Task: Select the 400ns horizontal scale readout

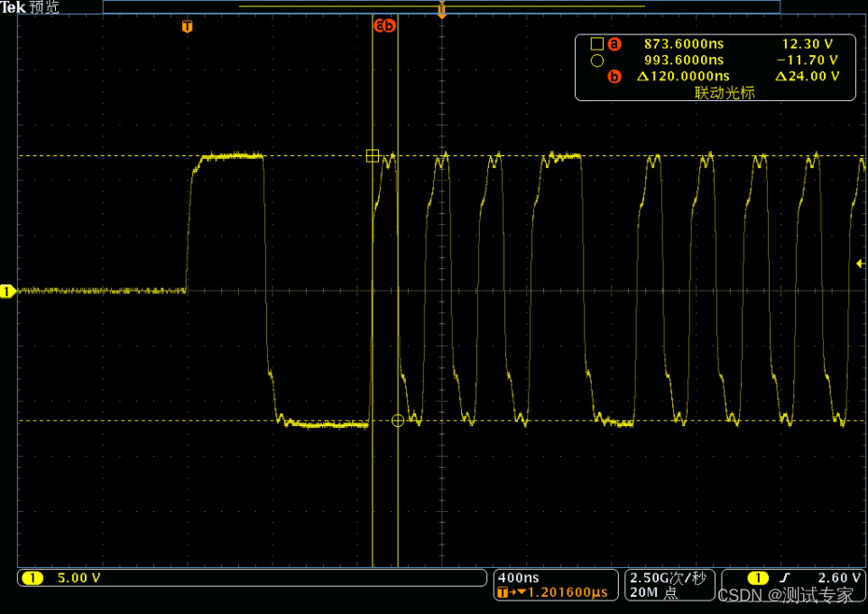Action: pos(518,577)
